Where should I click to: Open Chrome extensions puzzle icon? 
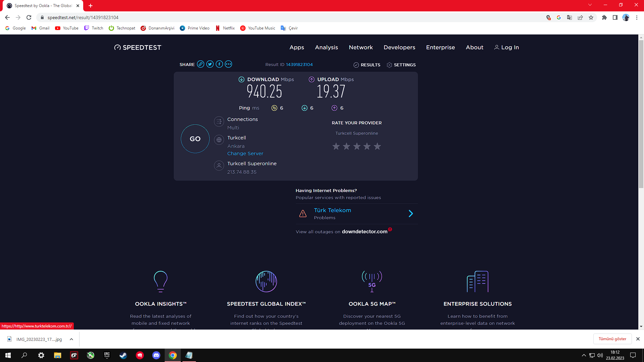[x=604, y=17]
